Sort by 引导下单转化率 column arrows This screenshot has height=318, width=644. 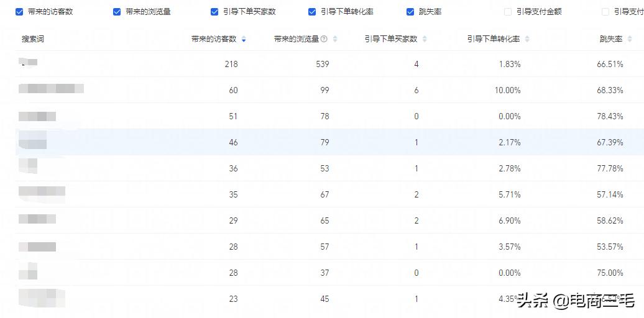527,39
